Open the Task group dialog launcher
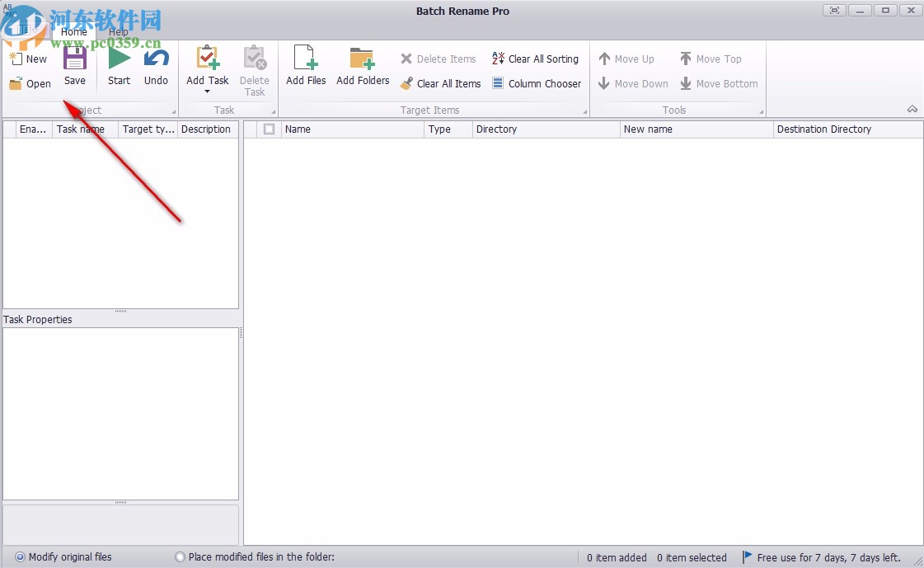 (x=274, y=111)
